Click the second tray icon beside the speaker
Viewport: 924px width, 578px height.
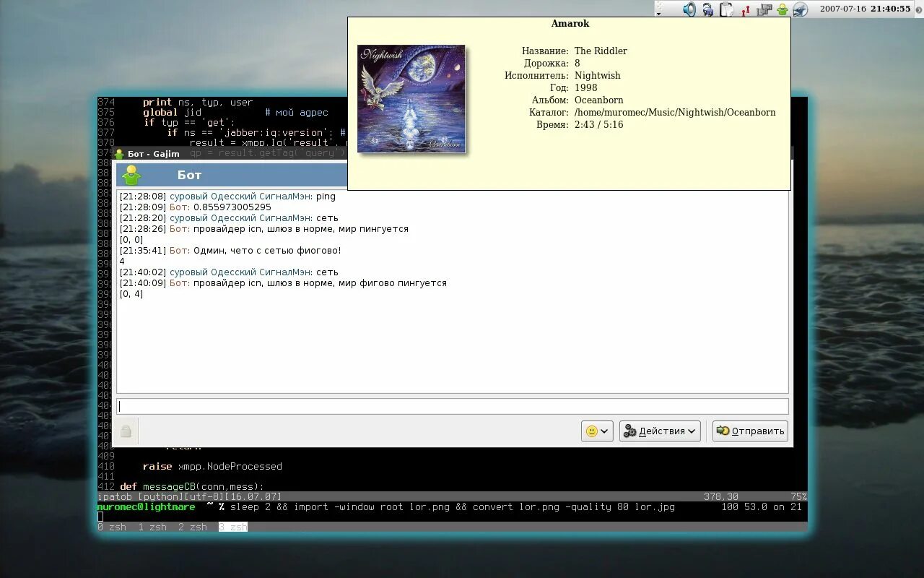[x=708, y=9]
